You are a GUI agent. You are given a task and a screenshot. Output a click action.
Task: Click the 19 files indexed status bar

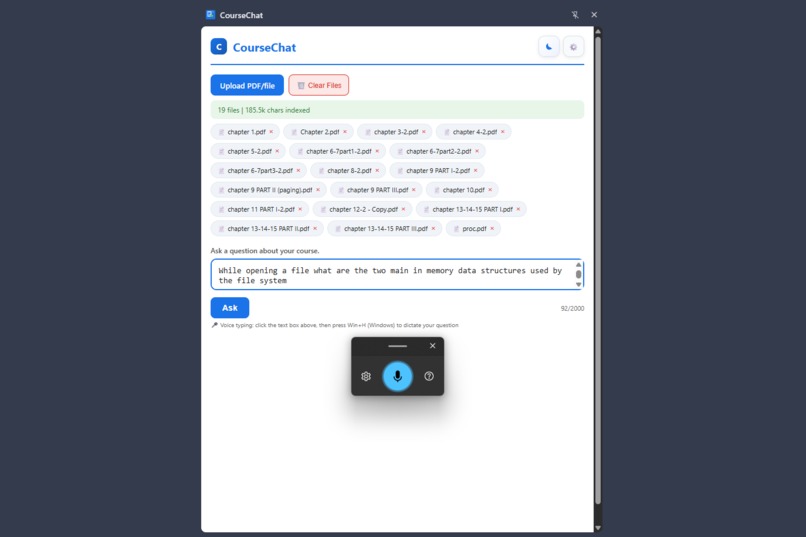tap(397, 110)
